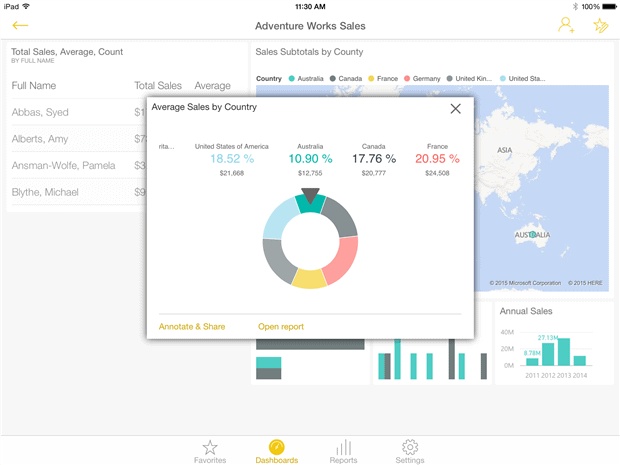Image resolution: width=620 pixels, height=465 pixels.
Task: Tap the $21,668 amount
Action: (232, 173)
